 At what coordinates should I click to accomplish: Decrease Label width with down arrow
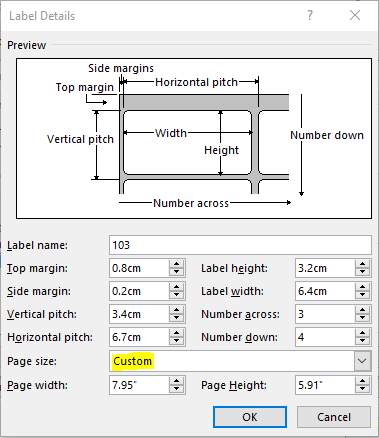tap(362, 295)
